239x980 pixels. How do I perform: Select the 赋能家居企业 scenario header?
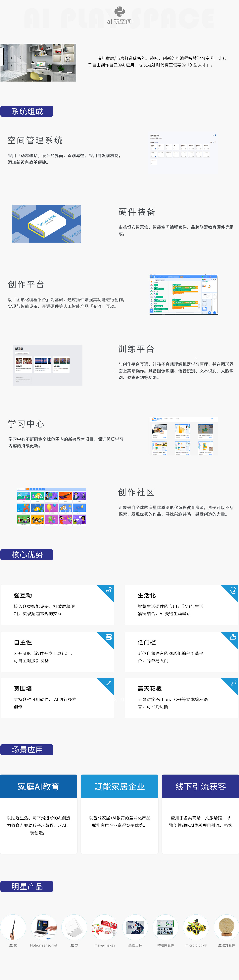[119, 786]
